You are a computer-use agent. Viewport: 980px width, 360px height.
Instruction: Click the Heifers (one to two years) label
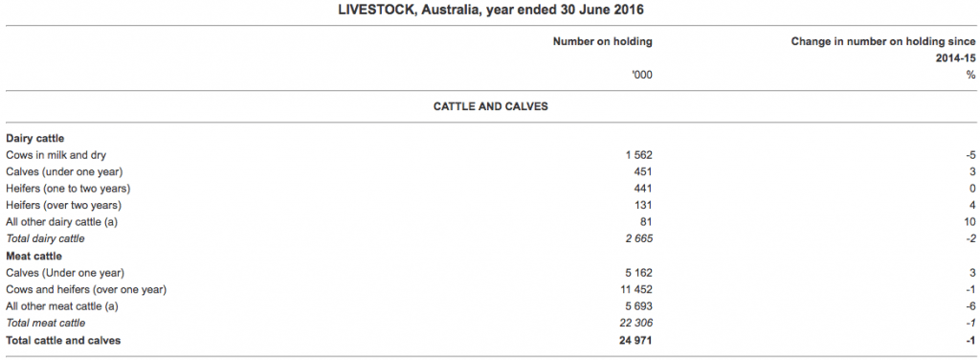68,188
